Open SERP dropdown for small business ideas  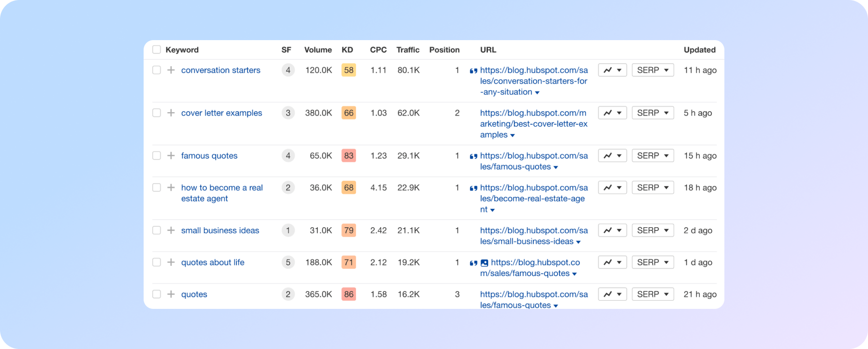653,230
